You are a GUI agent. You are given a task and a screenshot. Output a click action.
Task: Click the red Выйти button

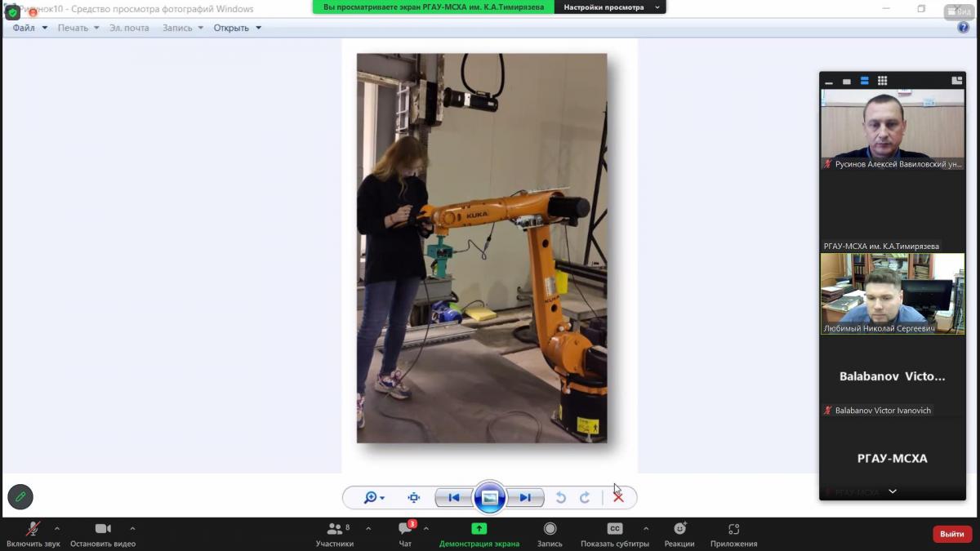pos(951,534)
